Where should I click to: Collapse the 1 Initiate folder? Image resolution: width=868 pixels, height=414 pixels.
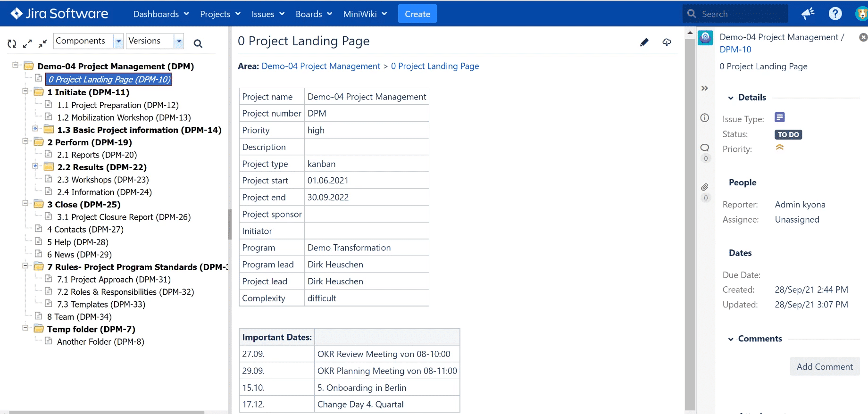click(25, 91)
